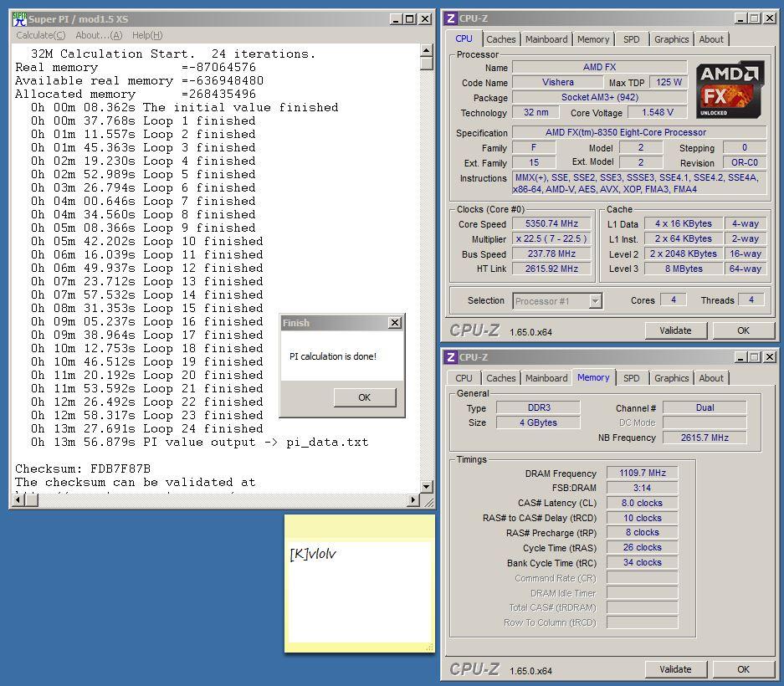Select CPU tab in top CPU-Z window
The image size is (784, 686).
[464, 38]
